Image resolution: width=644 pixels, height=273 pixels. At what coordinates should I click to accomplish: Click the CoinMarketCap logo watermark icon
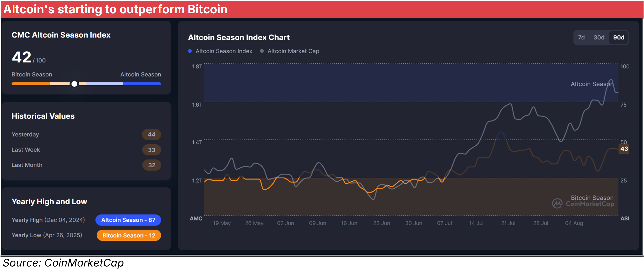click(x=557, y=203)
